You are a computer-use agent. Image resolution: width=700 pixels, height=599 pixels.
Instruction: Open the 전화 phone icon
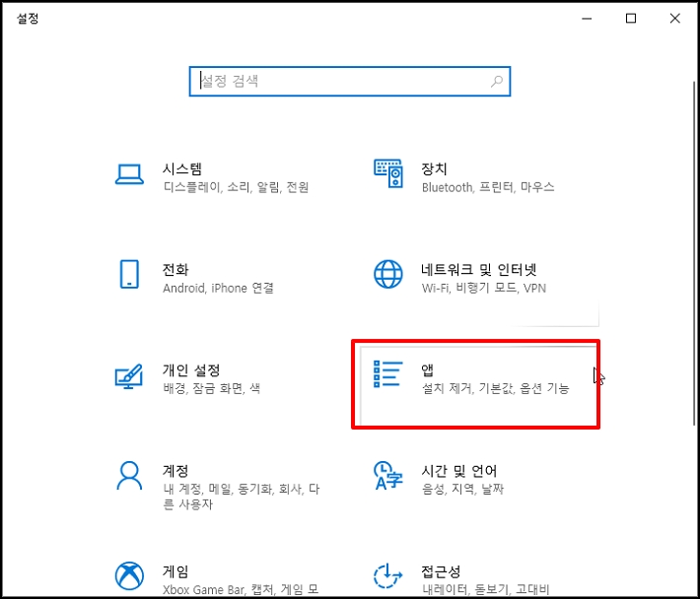[x=129, y=274]
